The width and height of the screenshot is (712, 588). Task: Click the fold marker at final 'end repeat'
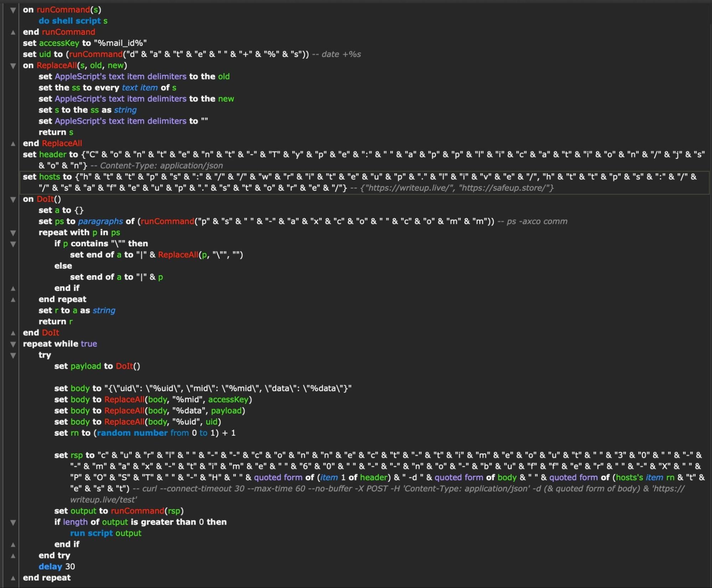pos(13,578)
